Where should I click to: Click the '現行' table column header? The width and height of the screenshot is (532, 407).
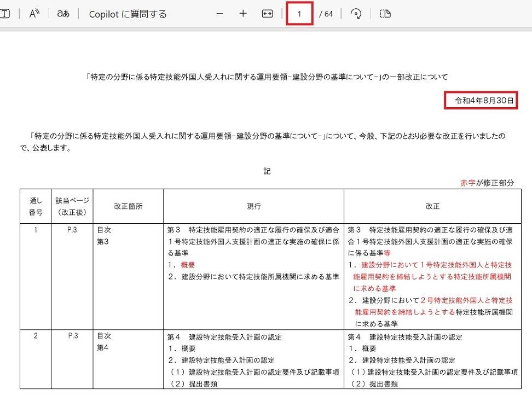[253, 206]
